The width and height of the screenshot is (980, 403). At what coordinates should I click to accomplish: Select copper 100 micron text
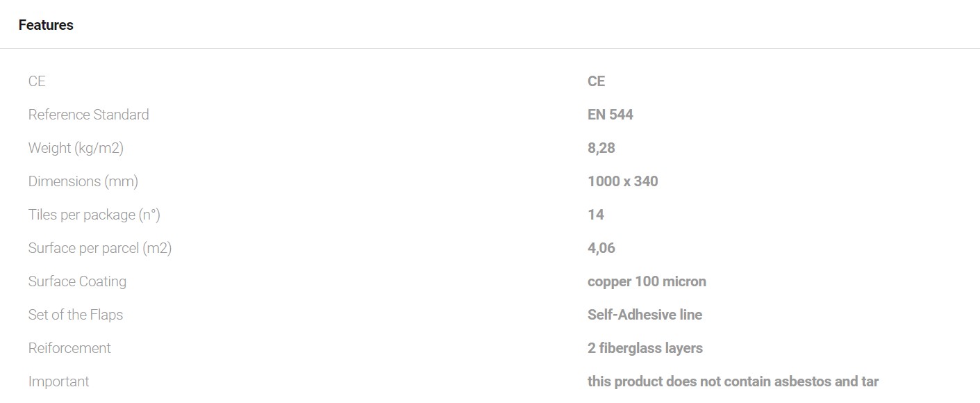(x=646, y=281)
